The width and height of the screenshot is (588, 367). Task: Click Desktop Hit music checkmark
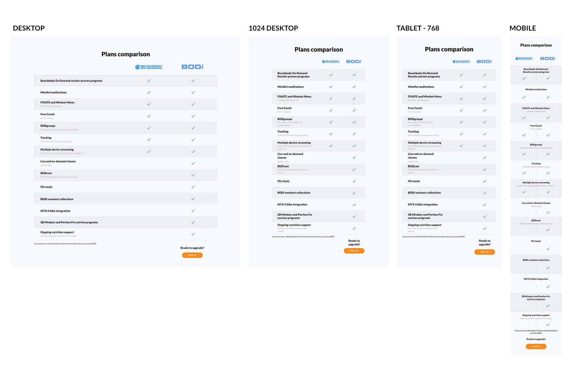click(x=193, y=187)
